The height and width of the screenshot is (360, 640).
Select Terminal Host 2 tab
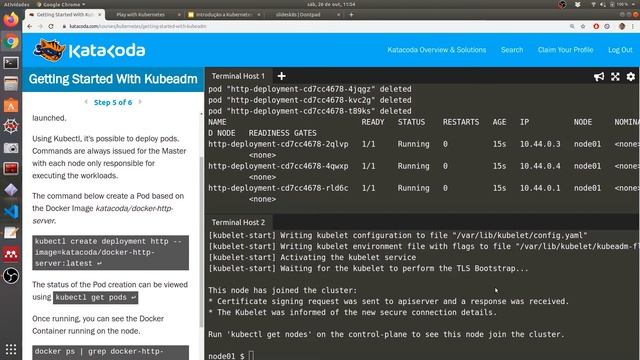point(238,222)
